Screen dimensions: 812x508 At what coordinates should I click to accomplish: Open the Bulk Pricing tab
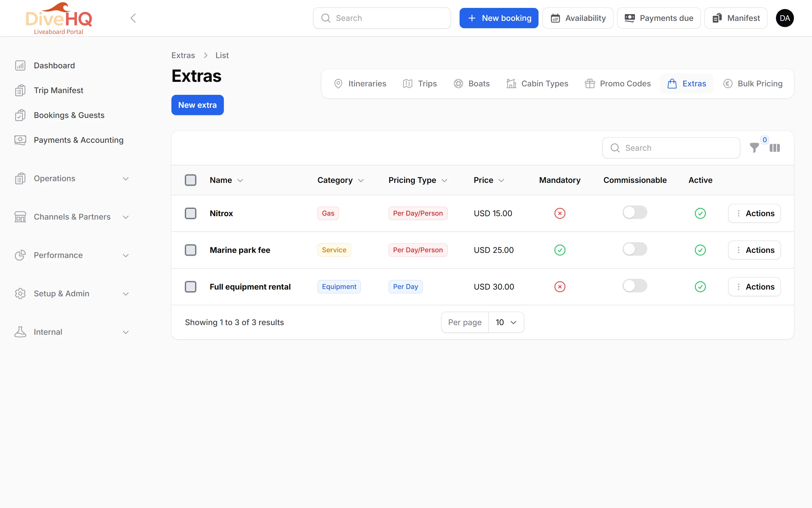click(753, 84)
